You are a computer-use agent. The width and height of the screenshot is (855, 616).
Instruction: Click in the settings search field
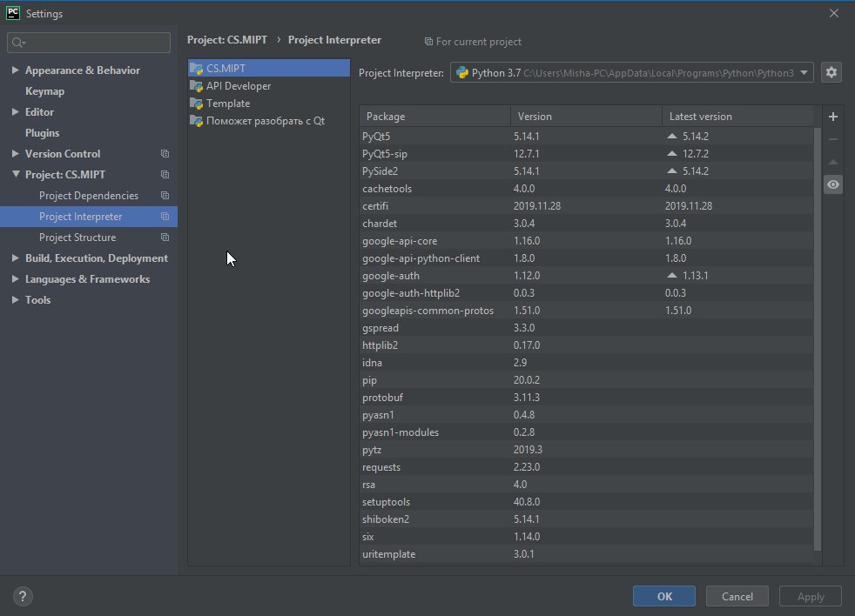(x=89, y=43)
